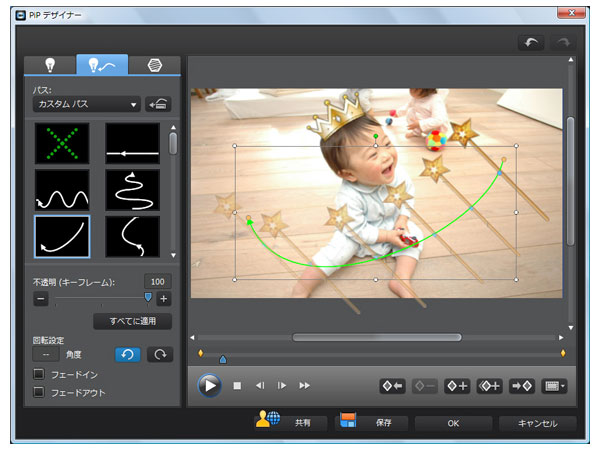The height and width of the screenshot is (450, 600).
Task: Click the Play button
Action: pos(209,385)
